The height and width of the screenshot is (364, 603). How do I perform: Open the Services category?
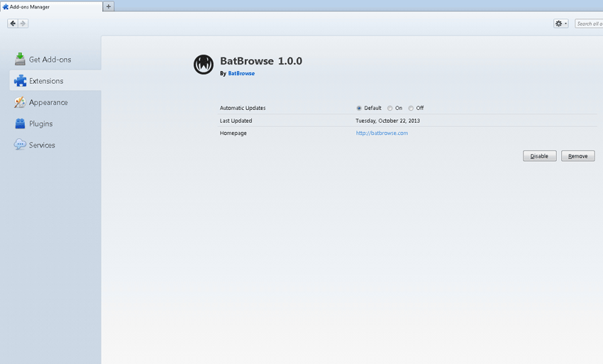tap(42, 145)
